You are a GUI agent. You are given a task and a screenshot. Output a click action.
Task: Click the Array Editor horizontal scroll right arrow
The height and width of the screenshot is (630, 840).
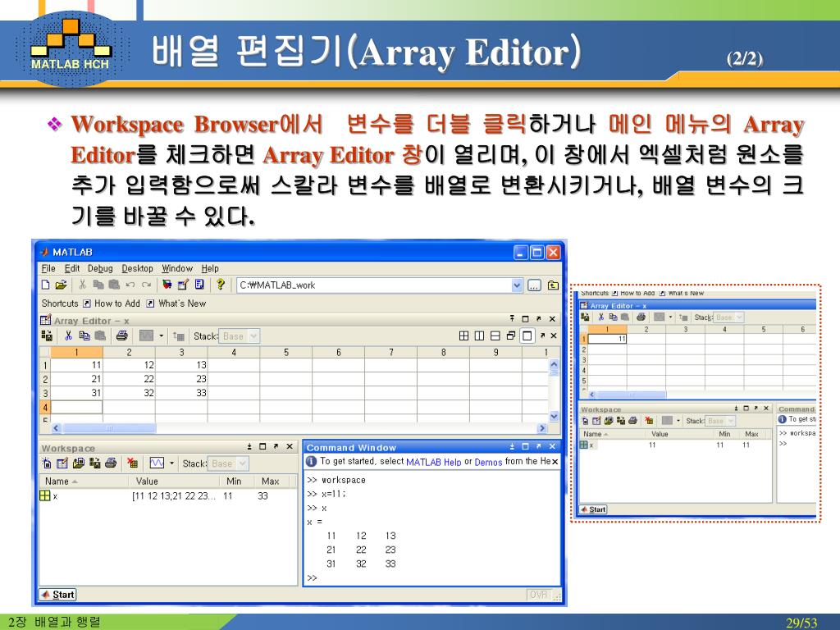[542, 428]
